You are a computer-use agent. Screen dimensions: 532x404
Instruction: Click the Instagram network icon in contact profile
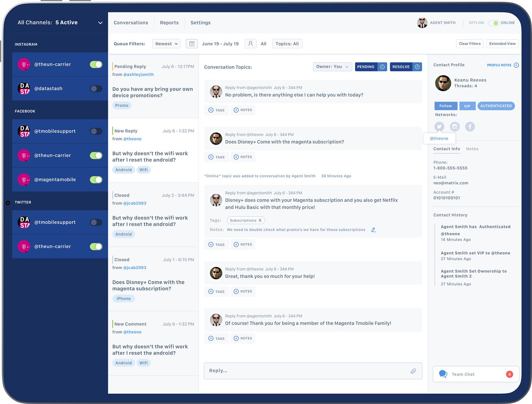point(455,127)
